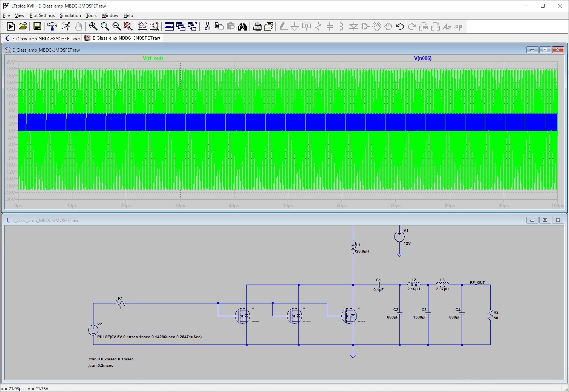
Task: Open the Plot Settings menu
Action: point(42,15)
